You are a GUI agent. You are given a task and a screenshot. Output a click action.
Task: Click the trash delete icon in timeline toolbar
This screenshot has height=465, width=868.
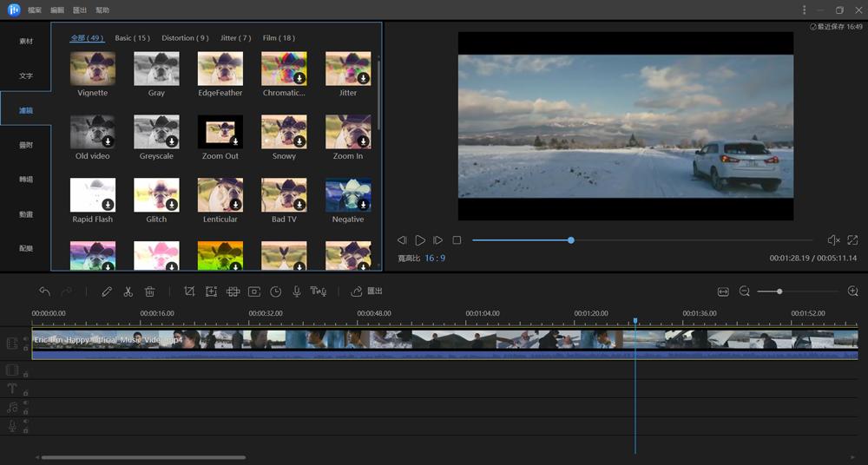tap(149, 291)
